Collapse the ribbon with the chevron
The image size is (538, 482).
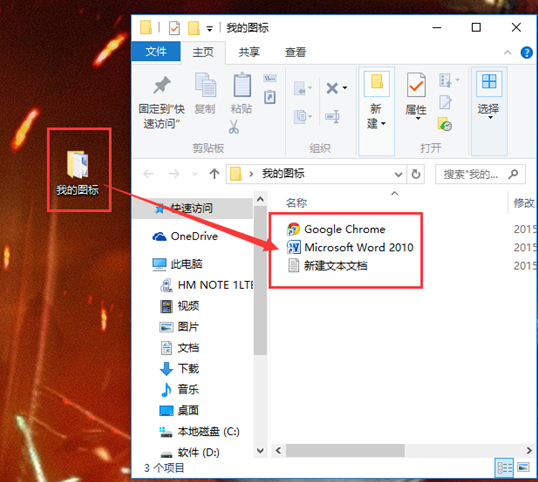coord(507,52)
